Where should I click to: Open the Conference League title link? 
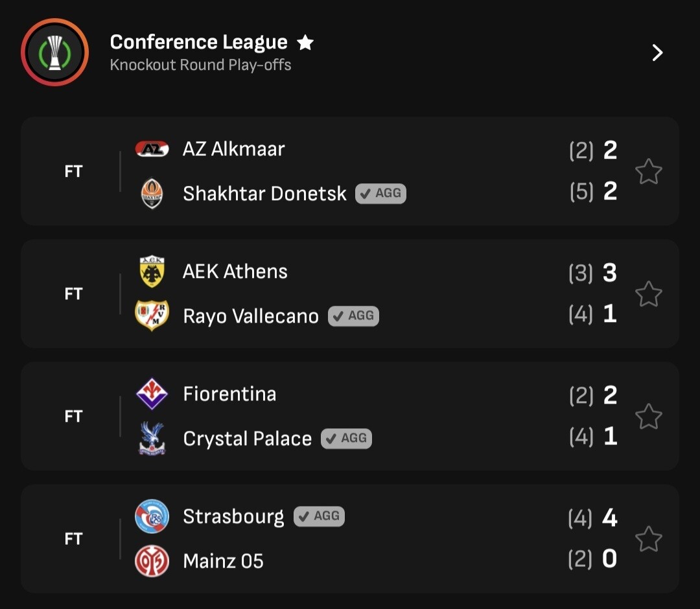pyautogui.click(x=198, y=42)
